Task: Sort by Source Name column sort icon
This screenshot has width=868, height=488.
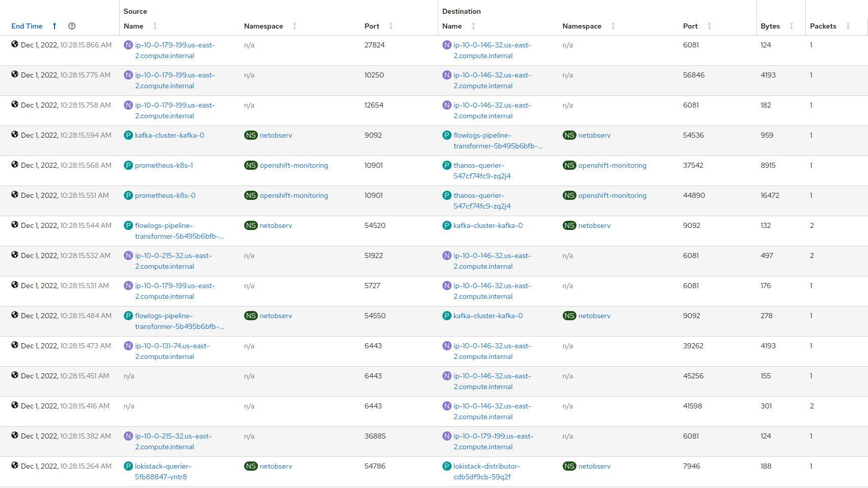Action: coord(155,26)
